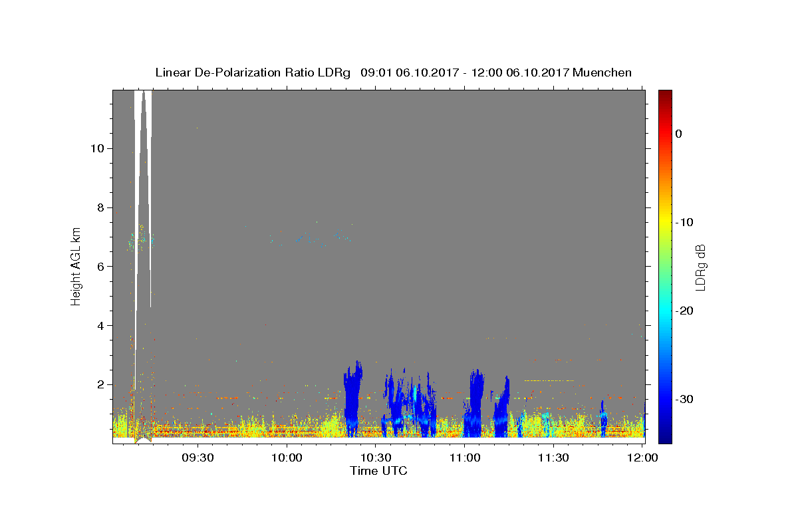Click the blue -30 dB colorbar region
Image resolution: width=798 pixels, height=532 pixels.
[665, 399]
